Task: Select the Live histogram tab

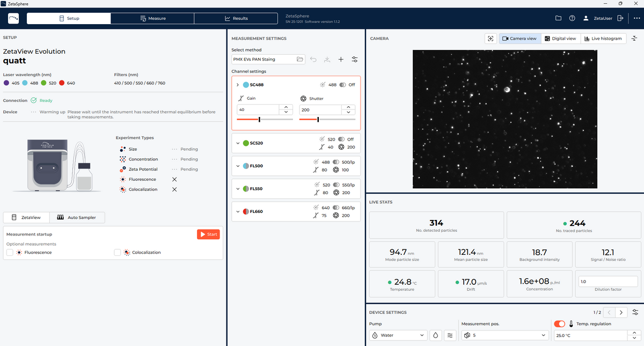Action: click(x=603, y=39)
